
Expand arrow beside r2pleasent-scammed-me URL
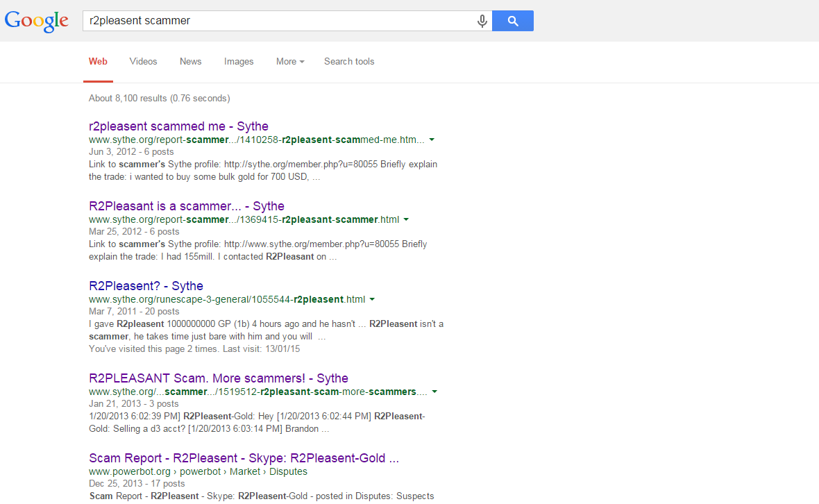pos(432,140)
